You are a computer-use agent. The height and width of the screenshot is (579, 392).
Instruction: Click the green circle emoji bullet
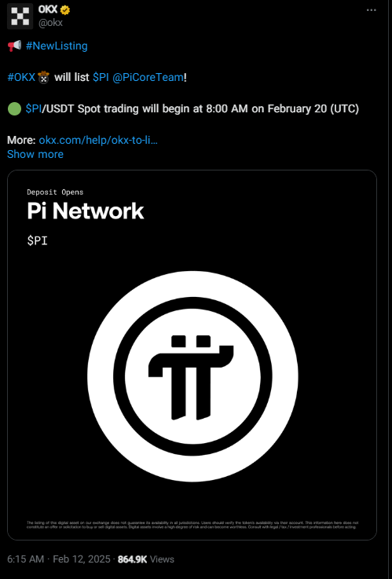click(x=14, y=109)
